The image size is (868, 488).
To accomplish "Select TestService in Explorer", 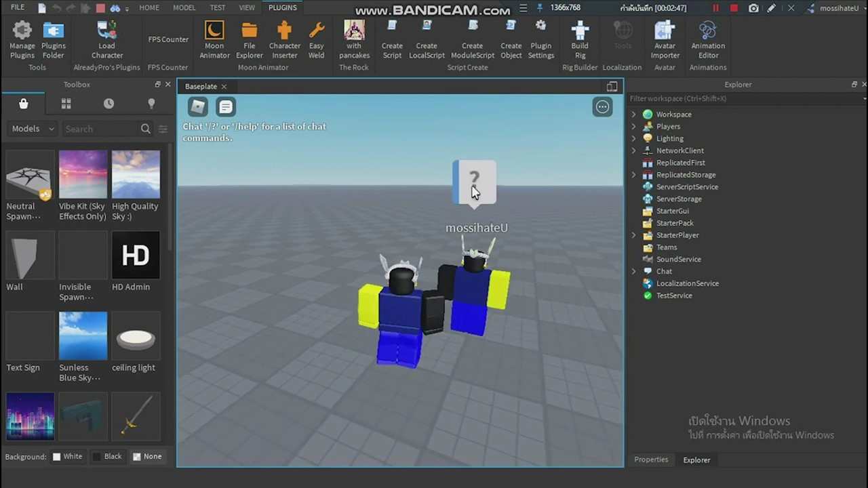I will 674,296.
